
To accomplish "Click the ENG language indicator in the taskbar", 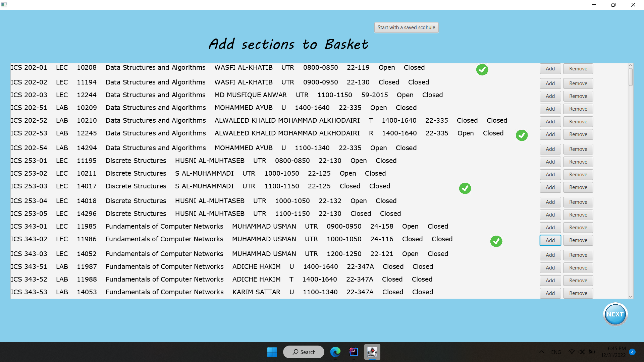I will 556,352.
